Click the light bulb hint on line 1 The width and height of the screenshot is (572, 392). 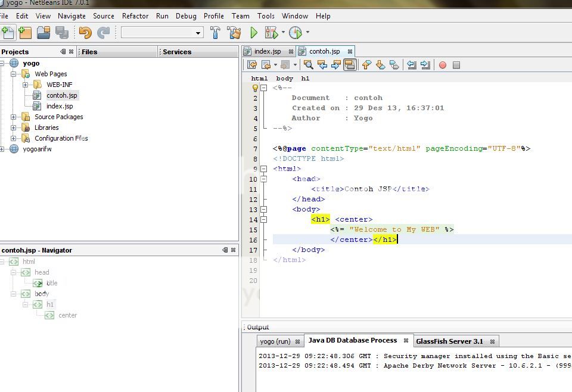[x=255, y=88]
